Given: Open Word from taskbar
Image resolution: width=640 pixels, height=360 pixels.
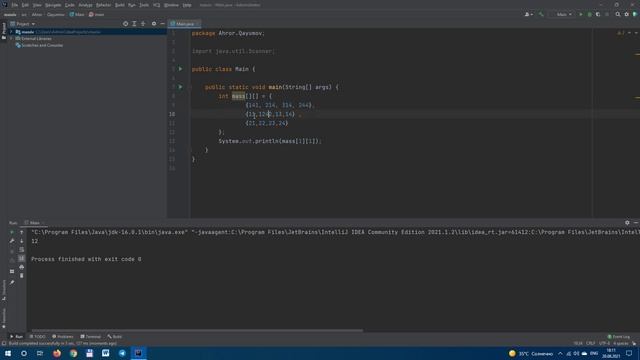Looking at the screenshot, I should pyautogui.click(x=106, y=353).
